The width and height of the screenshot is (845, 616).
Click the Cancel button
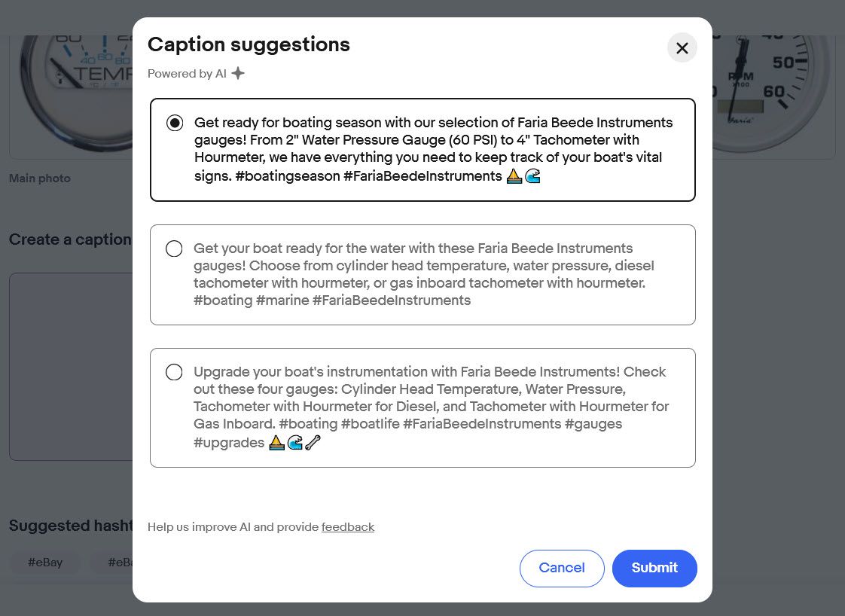click(x=562, y=568)
